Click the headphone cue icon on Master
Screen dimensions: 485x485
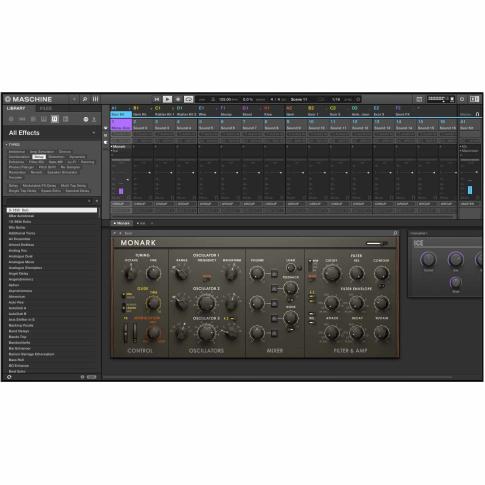pyautogui.click(x=477, y=114)
